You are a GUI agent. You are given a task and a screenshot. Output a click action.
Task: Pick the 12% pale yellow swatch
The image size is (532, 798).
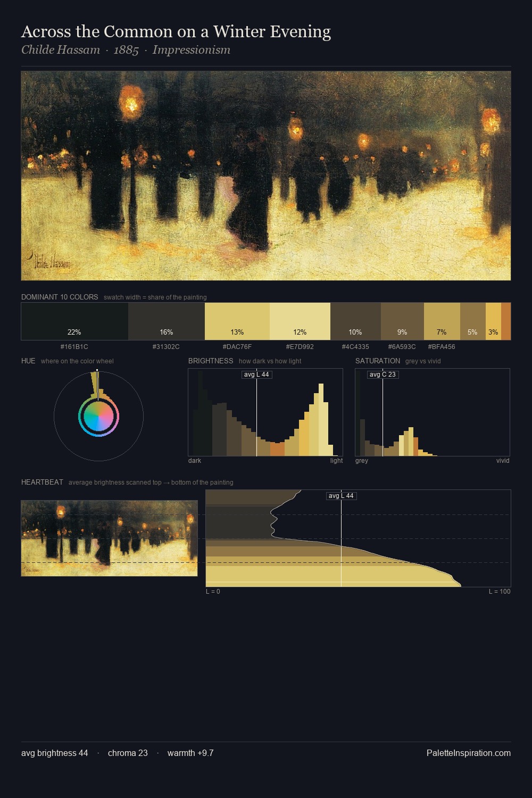coord(300,321)
